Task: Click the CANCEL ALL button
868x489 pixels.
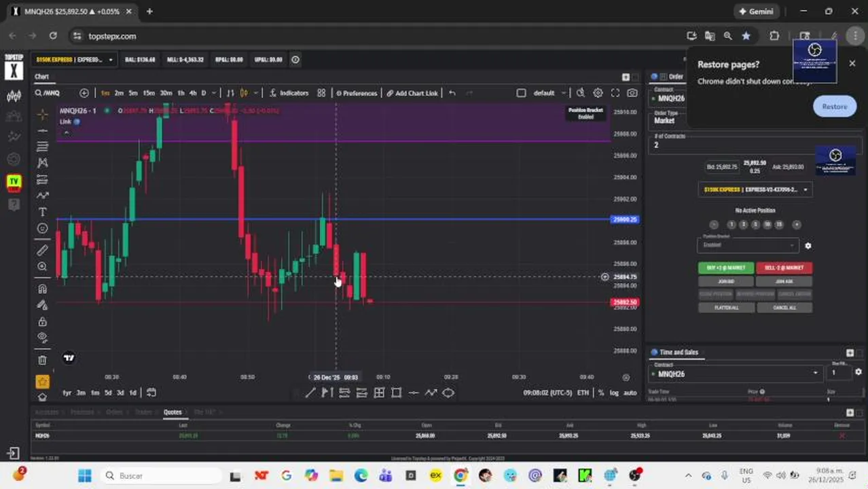Action: pyautogui.click(x=784, y=308)
